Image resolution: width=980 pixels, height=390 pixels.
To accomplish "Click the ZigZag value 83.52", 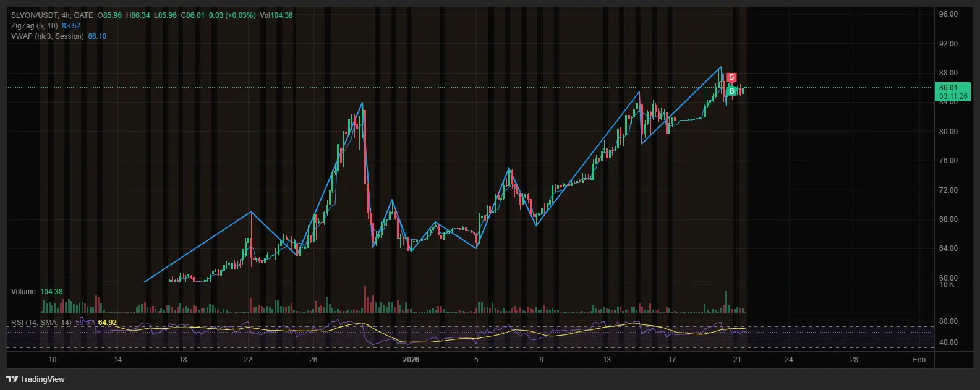I will click(71, 26).
